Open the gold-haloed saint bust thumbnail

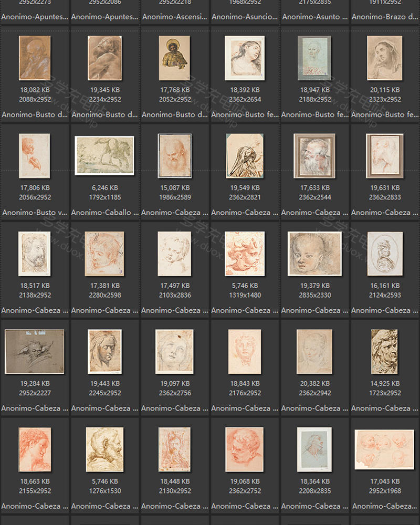[174, 58]
